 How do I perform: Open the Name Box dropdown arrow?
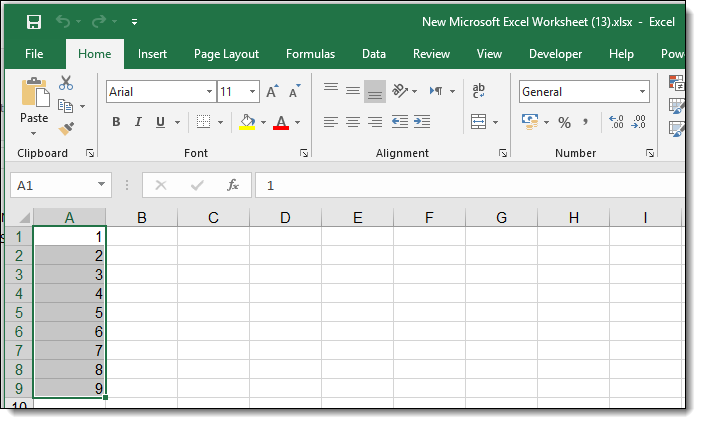coord(103,185)
